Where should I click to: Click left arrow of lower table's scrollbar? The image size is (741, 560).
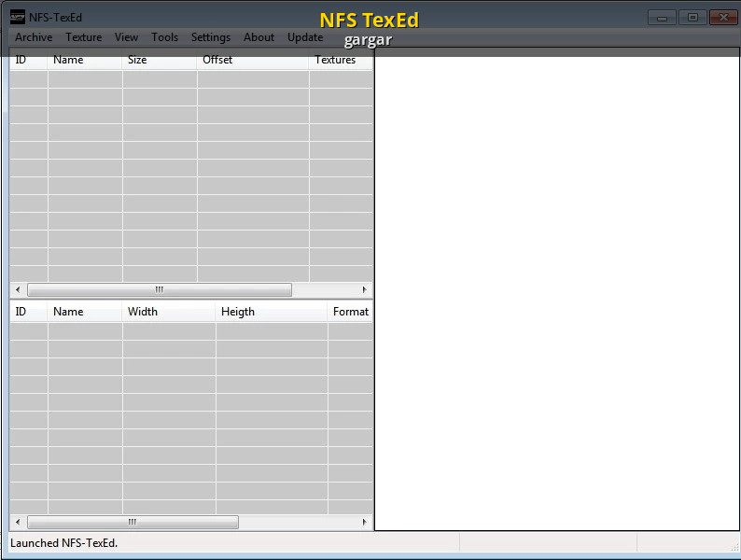[18, 523]
